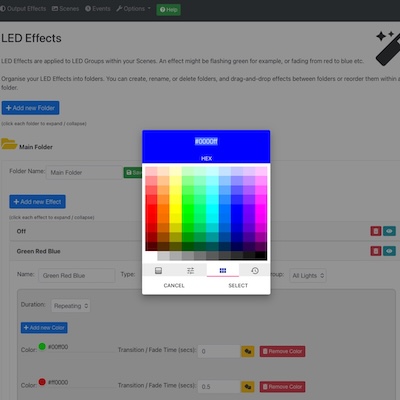Remove Color for the #ff0000 row
Screen dimensions: 400x400
coord(282,387)
